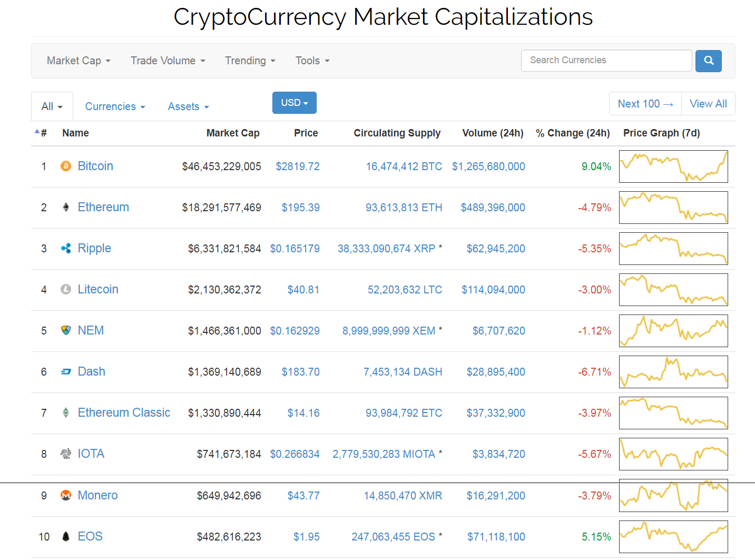Select the All tab
Image resolution: width=755 pixels, height=560 pixels.
pyautogui.click(x=52, y=106)
